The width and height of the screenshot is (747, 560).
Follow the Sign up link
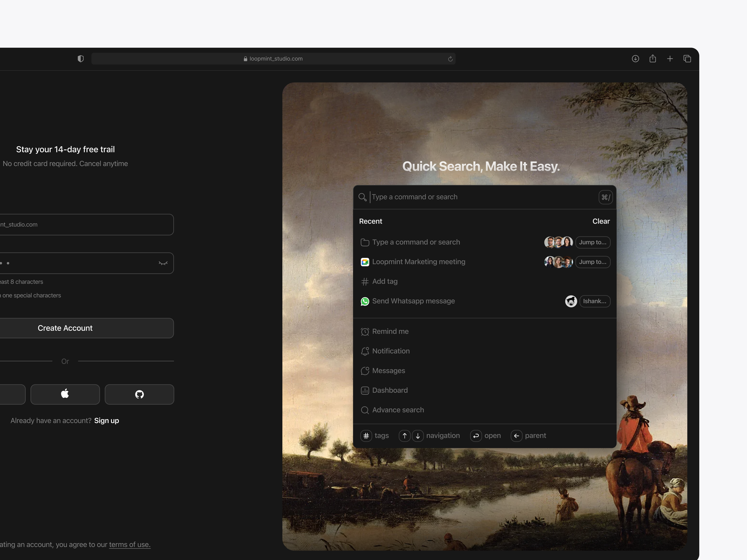pos(106,421)
